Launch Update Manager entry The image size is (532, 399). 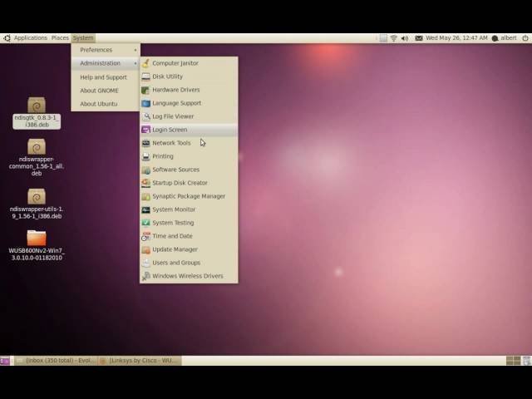(189, 249)
